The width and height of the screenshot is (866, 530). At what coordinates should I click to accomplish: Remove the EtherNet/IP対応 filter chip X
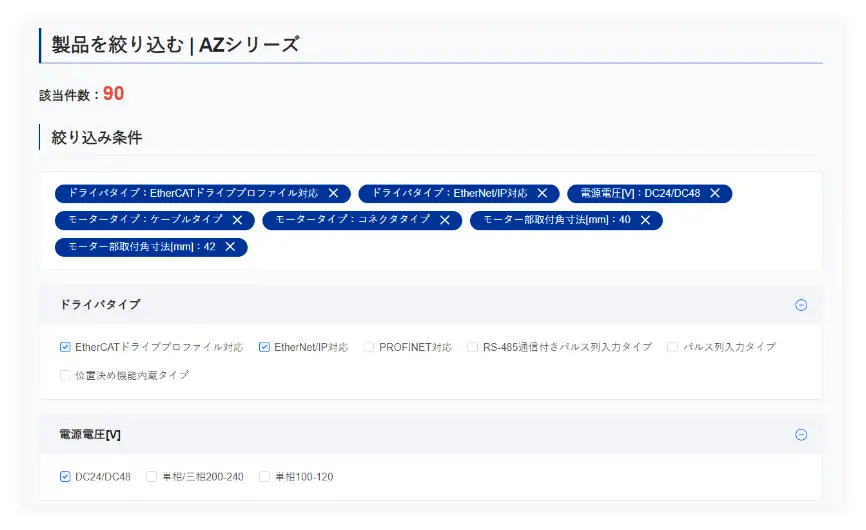[x=542, y=193]
